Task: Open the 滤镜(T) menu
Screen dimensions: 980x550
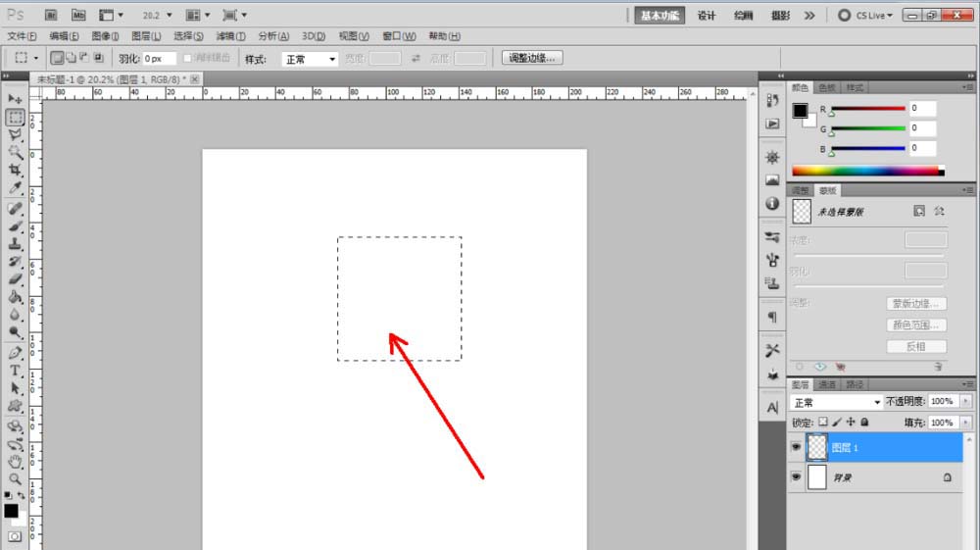Action: coord(230,36)
